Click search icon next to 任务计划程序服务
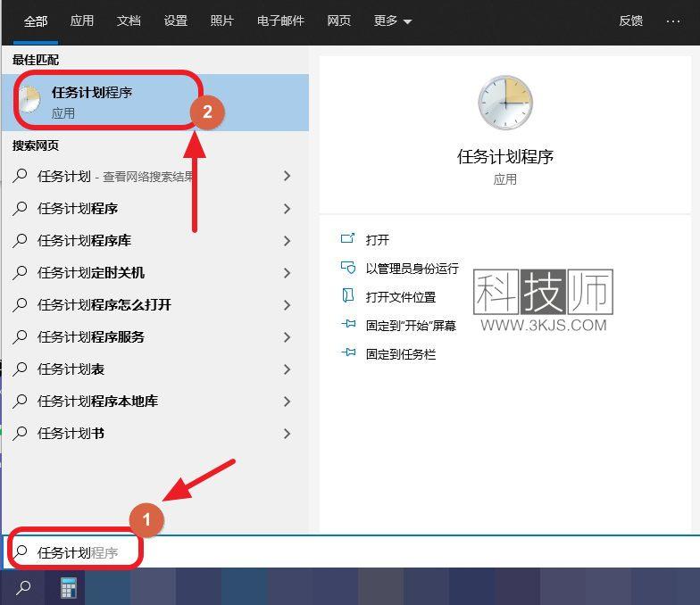The height and width of the screenshot is (605, 700). tap(20, 337)
